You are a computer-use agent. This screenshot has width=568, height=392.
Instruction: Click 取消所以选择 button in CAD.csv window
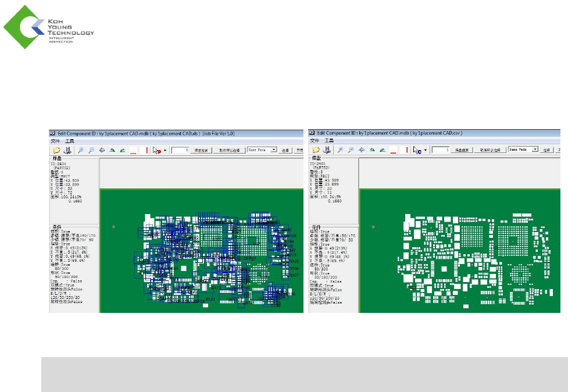490,150
